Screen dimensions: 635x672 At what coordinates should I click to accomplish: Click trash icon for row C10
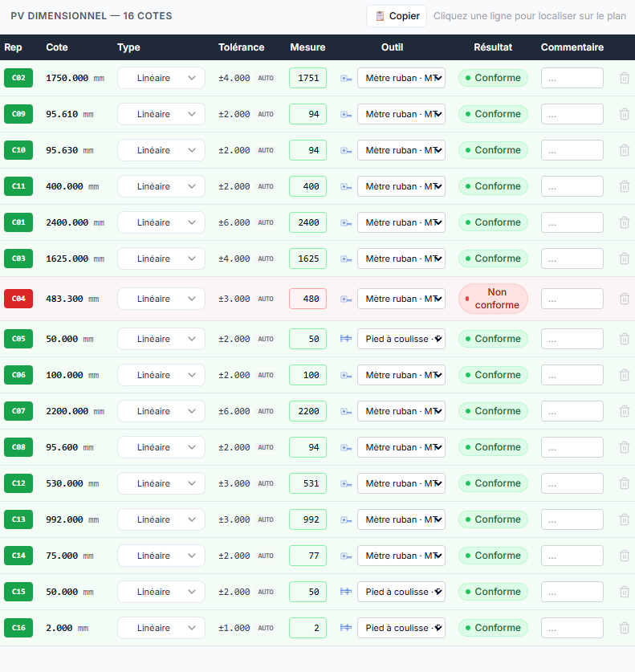(x=625, y=150)
